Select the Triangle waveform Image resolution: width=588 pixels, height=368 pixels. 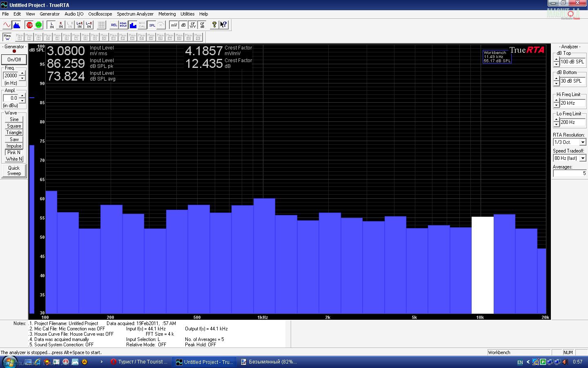(14, 132)
